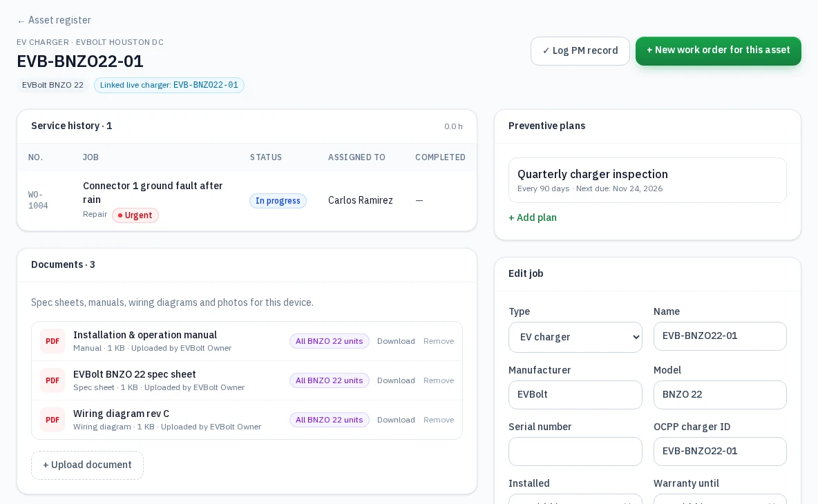The image size is (818, 504).
Task: Click the Urgent priority badge
Action: (x=135, y=215)
